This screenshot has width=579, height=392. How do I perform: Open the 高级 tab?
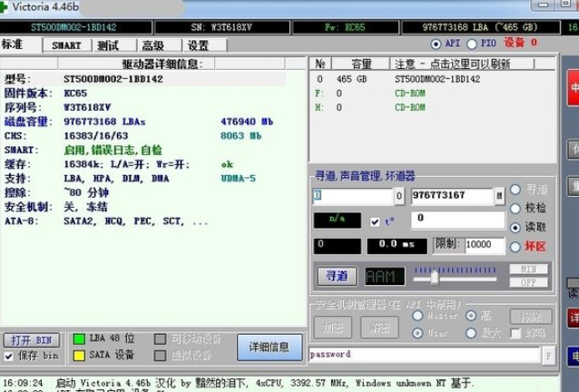tap(152, 44)
